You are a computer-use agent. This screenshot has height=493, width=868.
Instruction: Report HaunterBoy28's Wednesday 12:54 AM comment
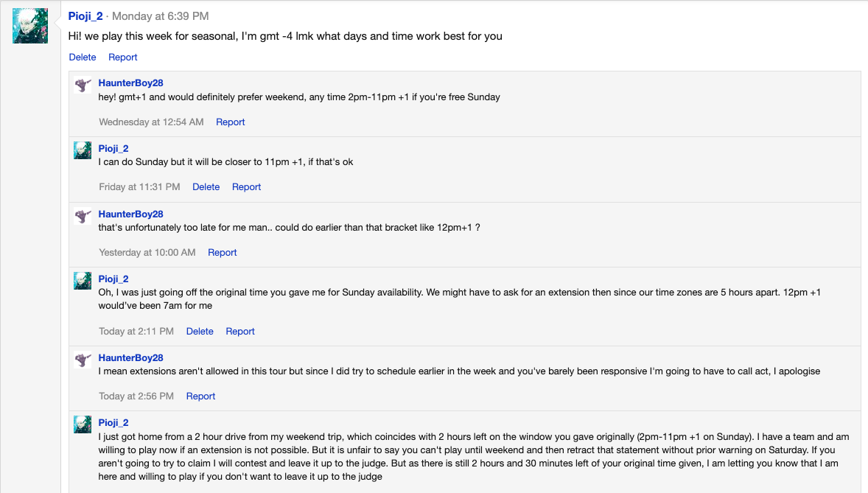tap(230, 122)
